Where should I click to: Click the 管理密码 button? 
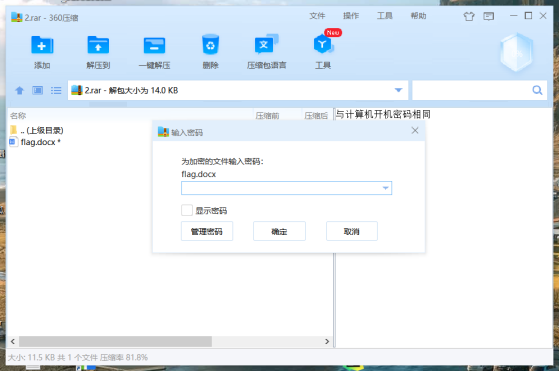(x=207, y=231)
